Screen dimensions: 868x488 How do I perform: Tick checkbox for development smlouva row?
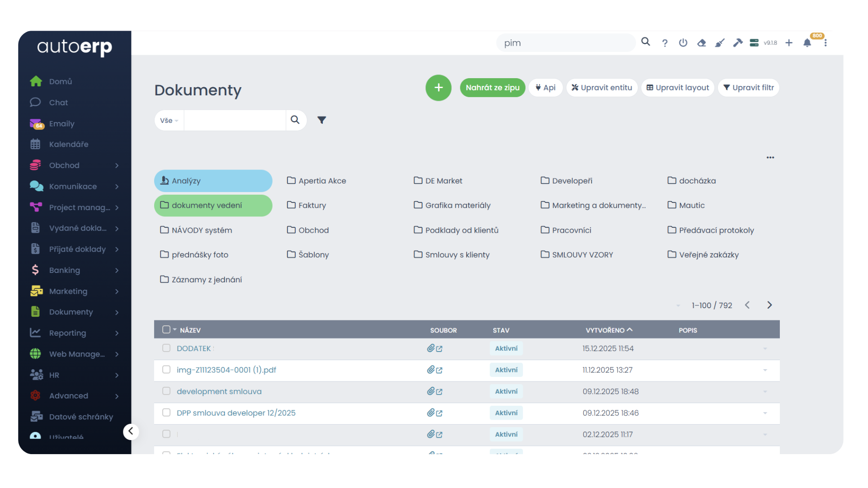point(166,391)
